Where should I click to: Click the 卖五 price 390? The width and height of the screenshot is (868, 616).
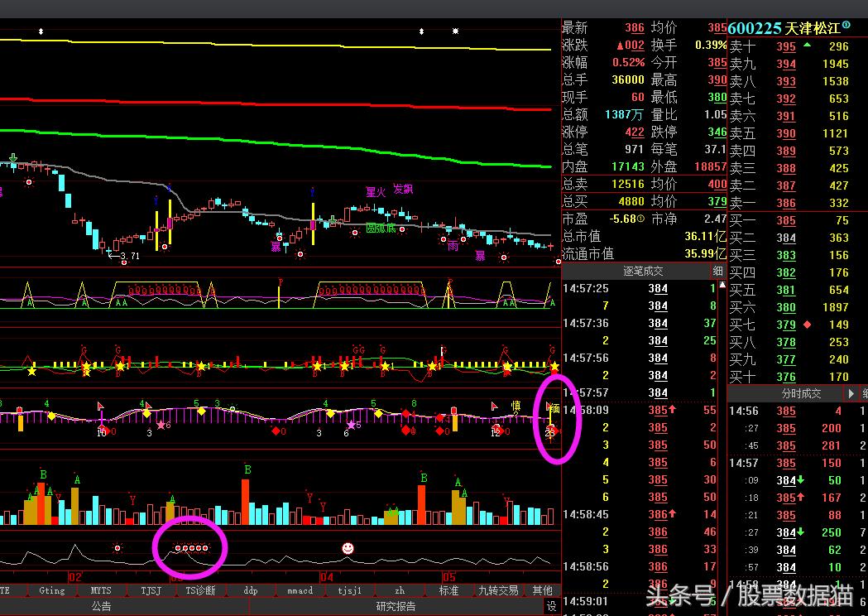785,133
